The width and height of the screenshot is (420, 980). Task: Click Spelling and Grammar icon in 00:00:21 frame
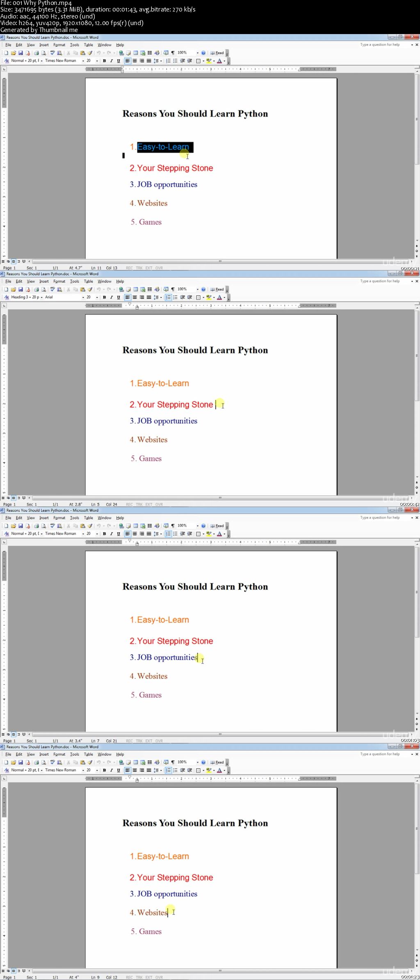coord(52,53)
